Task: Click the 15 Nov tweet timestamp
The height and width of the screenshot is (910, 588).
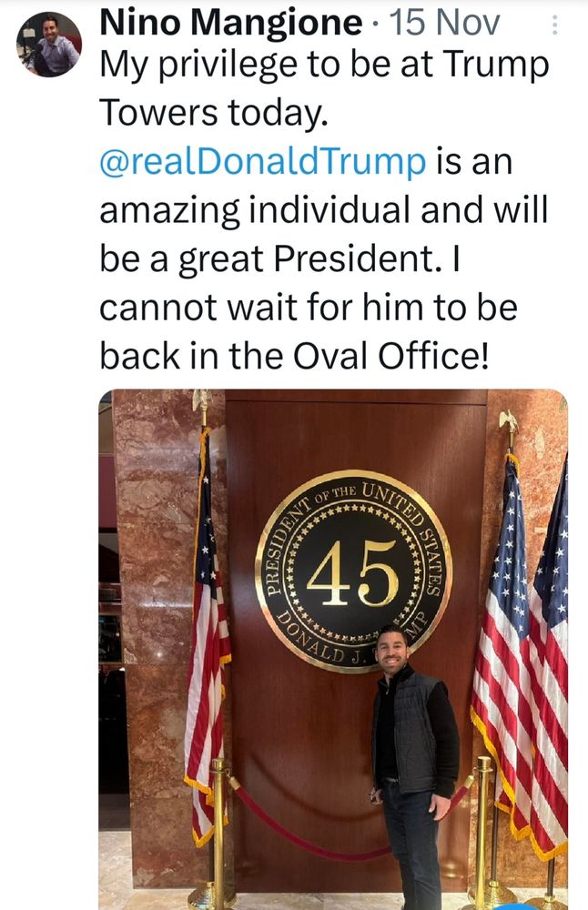Action: tap(444, 25)
